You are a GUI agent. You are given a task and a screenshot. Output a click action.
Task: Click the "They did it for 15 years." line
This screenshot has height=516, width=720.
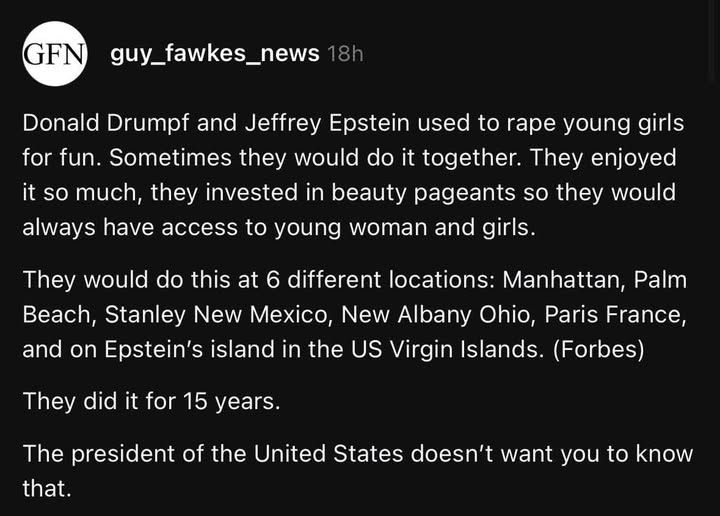point(151,401)
